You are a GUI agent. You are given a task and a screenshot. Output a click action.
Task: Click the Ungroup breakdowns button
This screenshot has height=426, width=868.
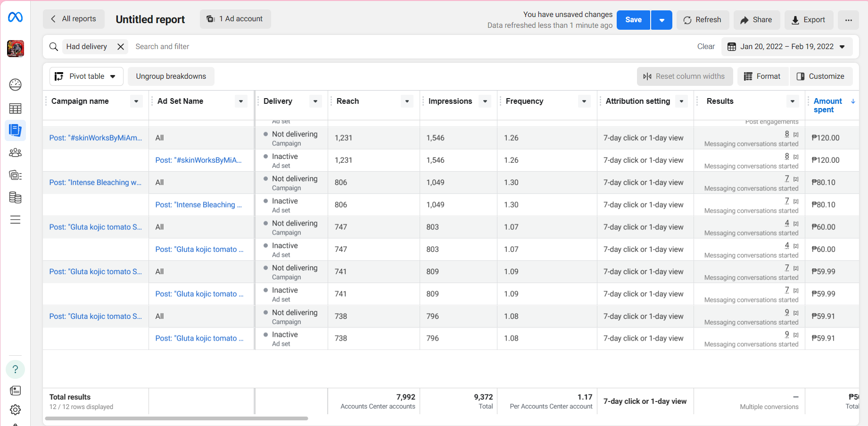[171, 76]
